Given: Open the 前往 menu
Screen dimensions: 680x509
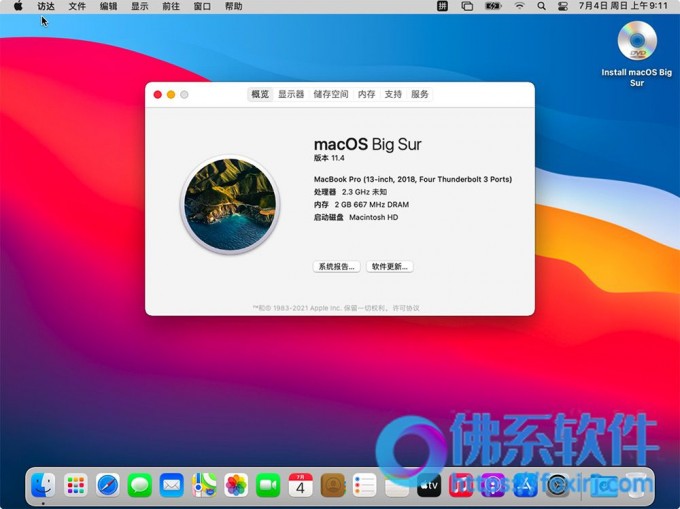Looking at the screenshot, I should pyautogui.click(x=171, y=6).
